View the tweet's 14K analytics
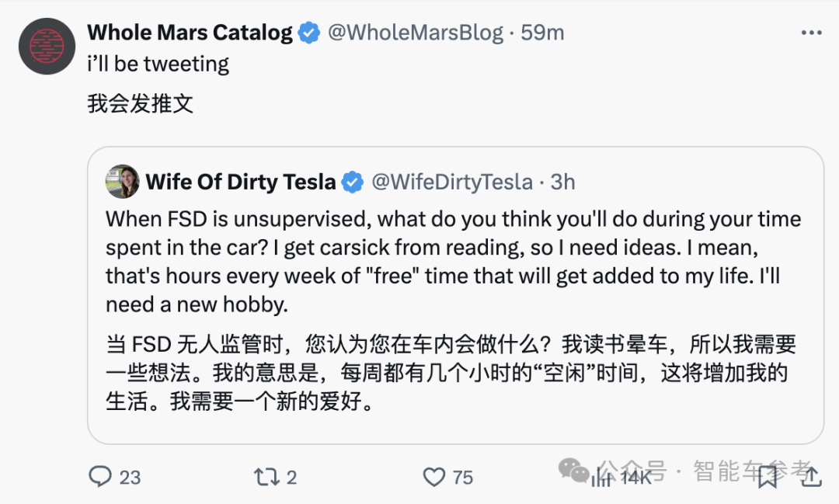Screen dimensions: 839x504 [x=614, y=477]
